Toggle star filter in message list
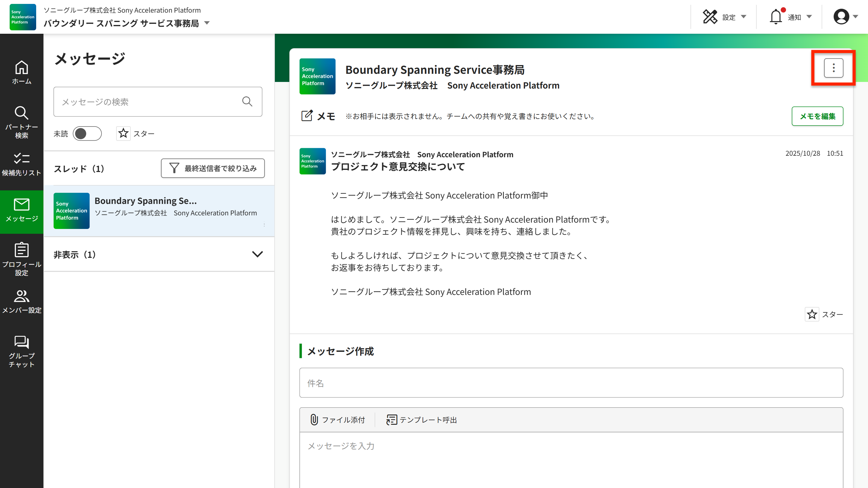 tap(123, 133)
